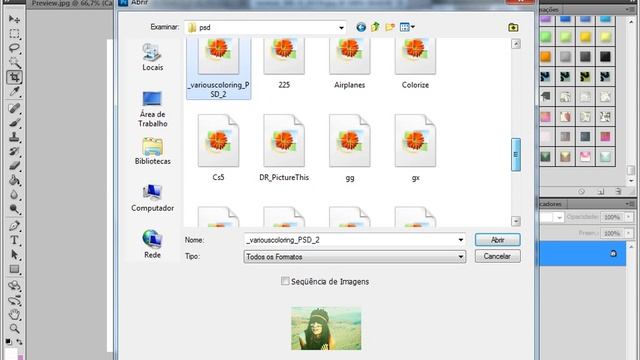Select the Hand tool

[14, 314]
